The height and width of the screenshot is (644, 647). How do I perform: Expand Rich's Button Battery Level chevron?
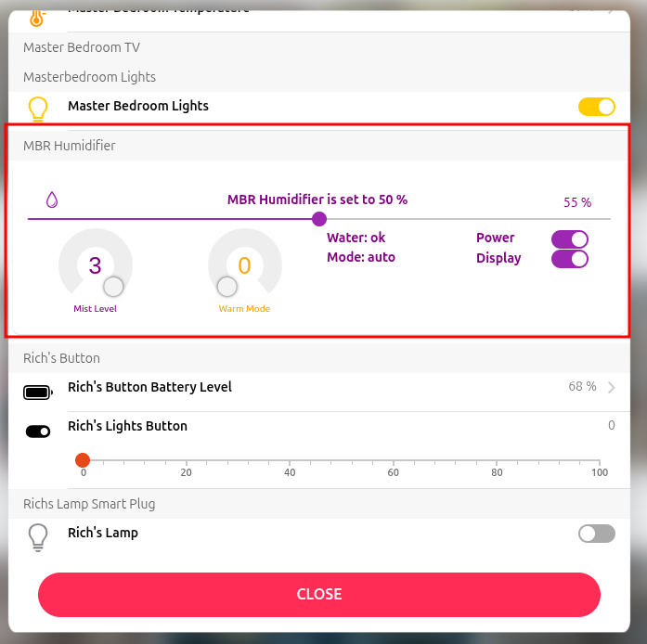(x=612, y=388)
